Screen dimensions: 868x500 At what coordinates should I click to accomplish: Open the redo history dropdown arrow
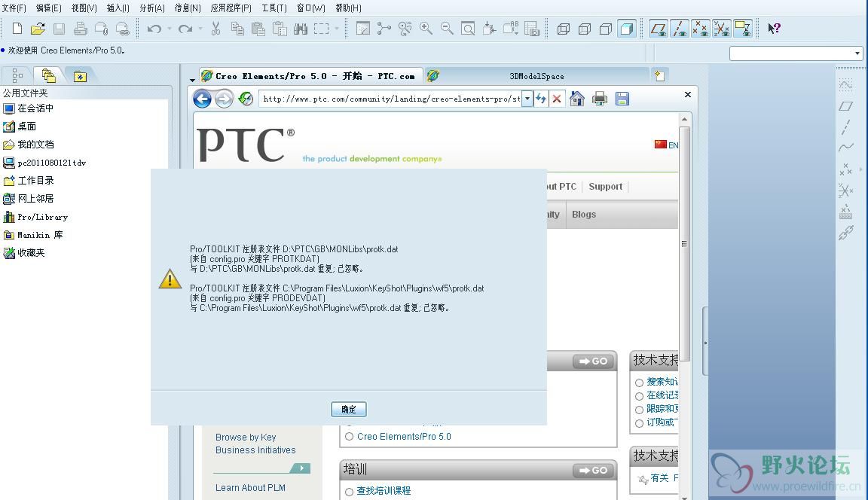pos(200,29)
